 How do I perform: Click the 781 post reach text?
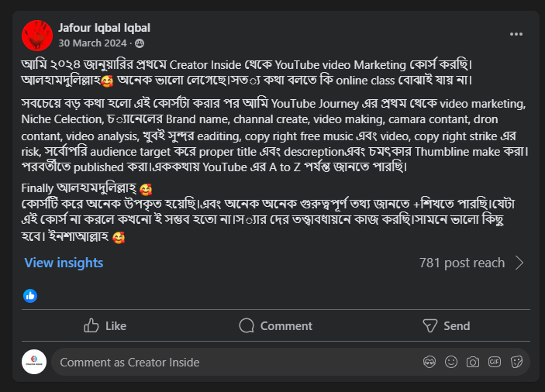(x=461, y=263)
